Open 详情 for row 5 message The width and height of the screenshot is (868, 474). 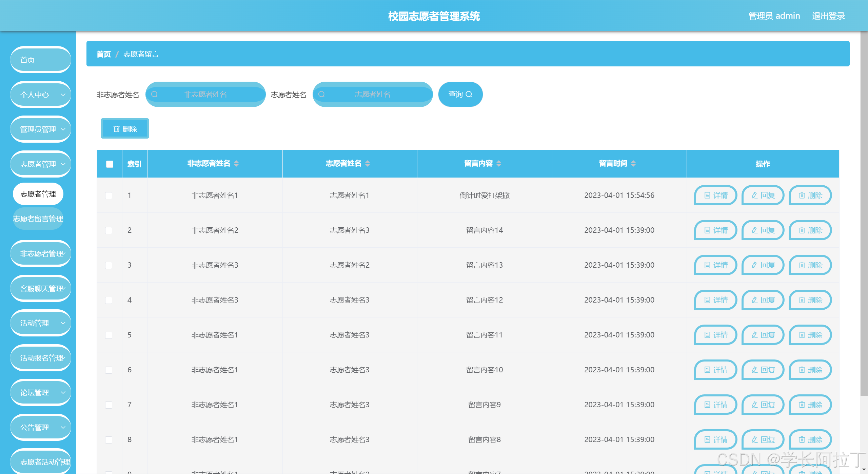click(x=715, y=335)
